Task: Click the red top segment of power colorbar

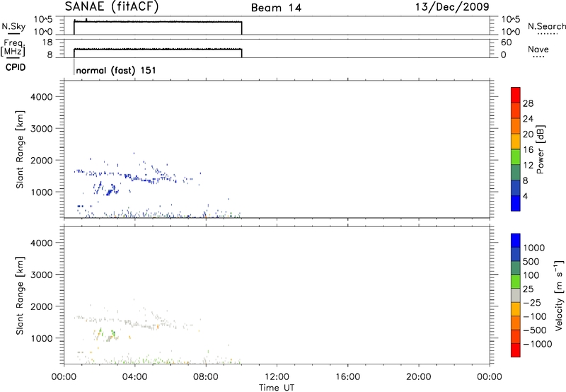Action: coord(516,95)
